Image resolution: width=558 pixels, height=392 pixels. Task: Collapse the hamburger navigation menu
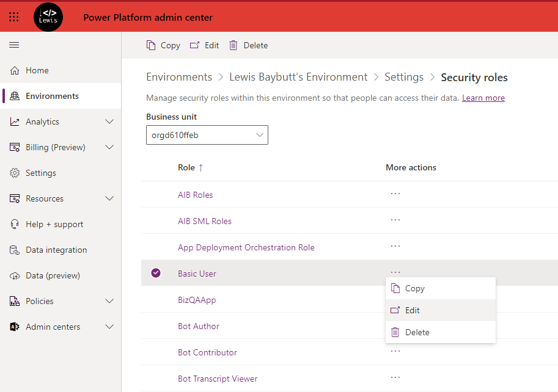[14, 45]
